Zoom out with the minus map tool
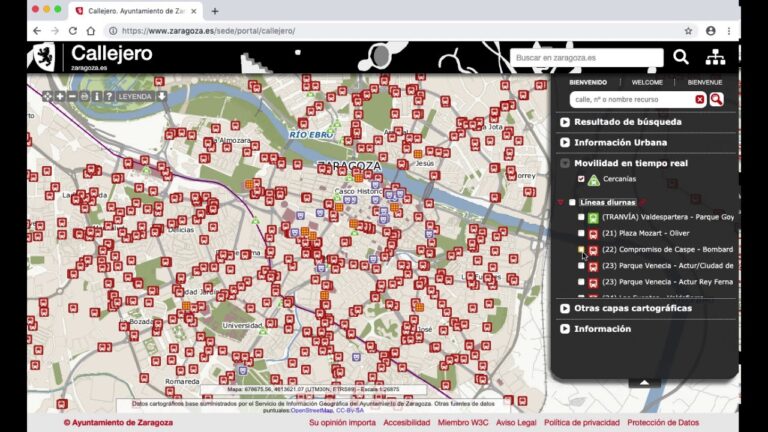This screenshot has width=768, height=432. (x=72, y=96)
